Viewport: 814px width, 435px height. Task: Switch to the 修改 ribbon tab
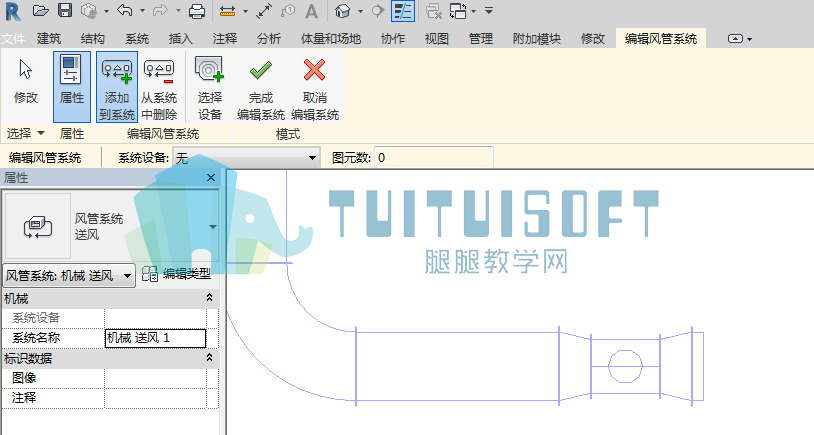point(593,39)
